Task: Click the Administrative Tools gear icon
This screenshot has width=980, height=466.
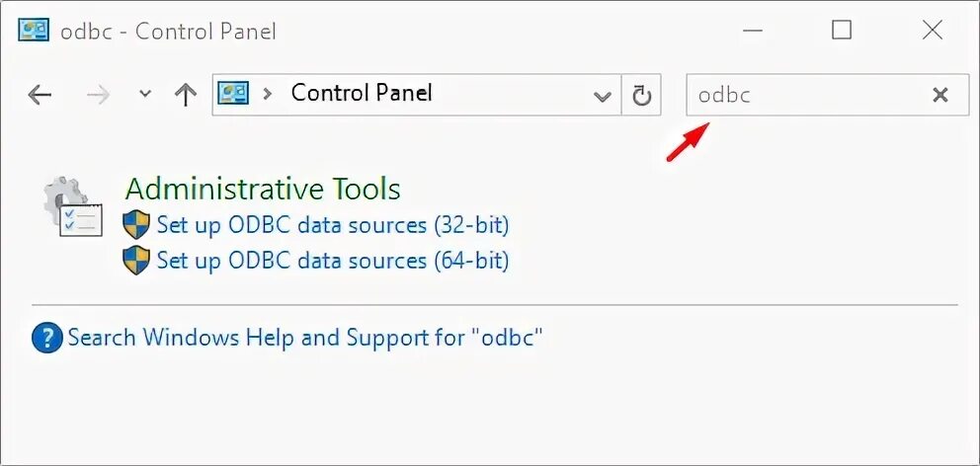Action: tap(72, 206)
